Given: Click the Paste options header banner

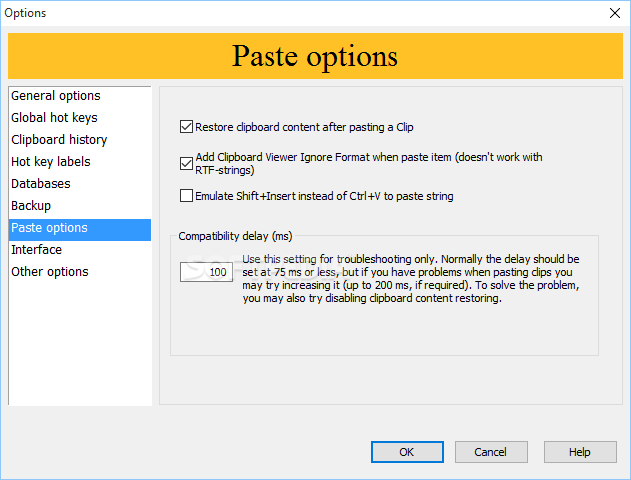Looking at the screenshot, I should pos(315,56).
